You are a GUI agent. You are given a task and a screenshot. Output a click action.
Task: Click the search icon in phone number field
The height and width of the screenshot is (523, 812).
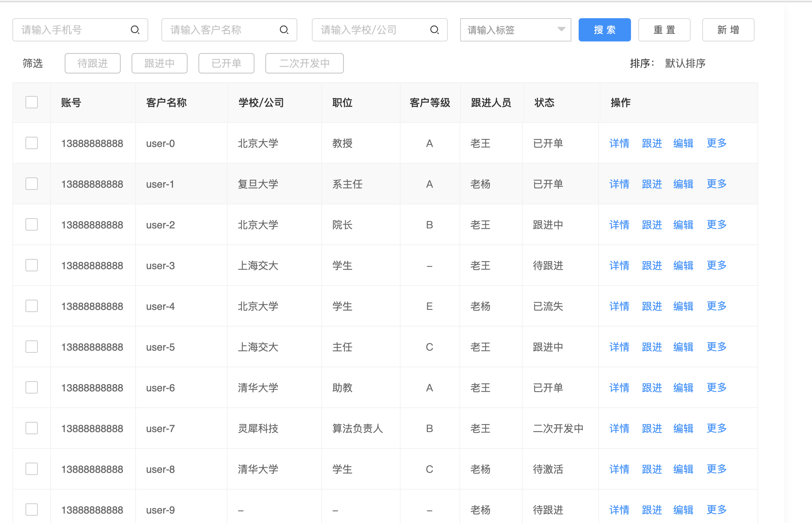[x=135, y=30]
